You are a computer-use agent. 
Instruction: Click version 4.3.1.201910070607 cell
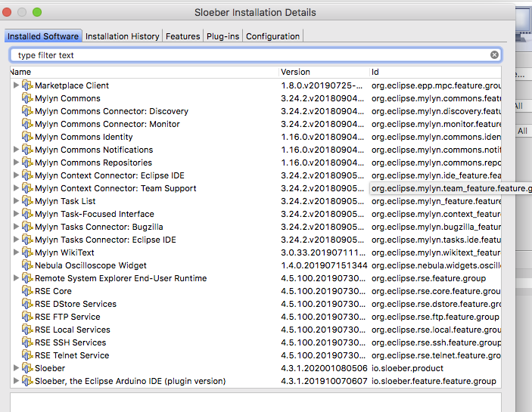(324, 381)
